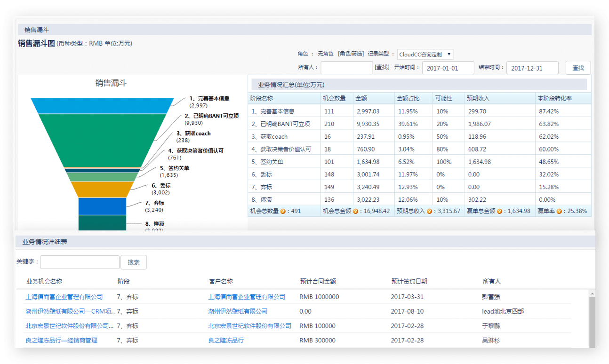
Task: Click the 结束时间 date field 2017-12-31
Action: pos(532,68)
